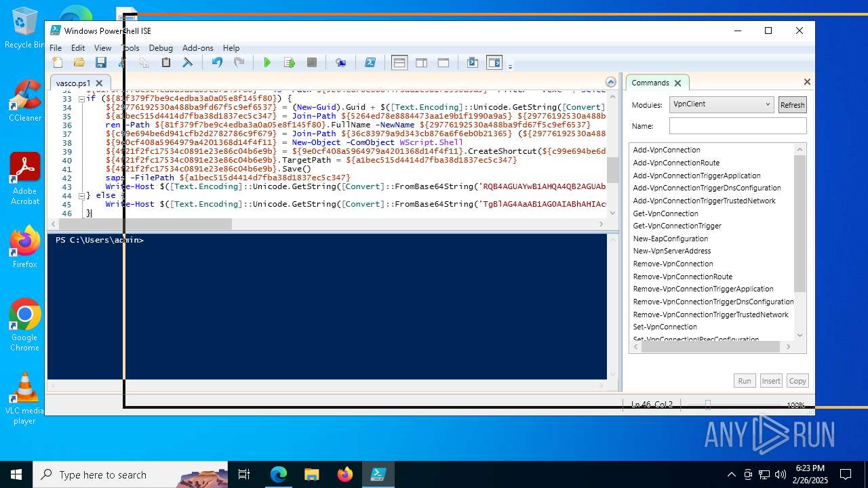Run the script with green play icon
This screenshot has width=868, height=488.
[267, 62]
